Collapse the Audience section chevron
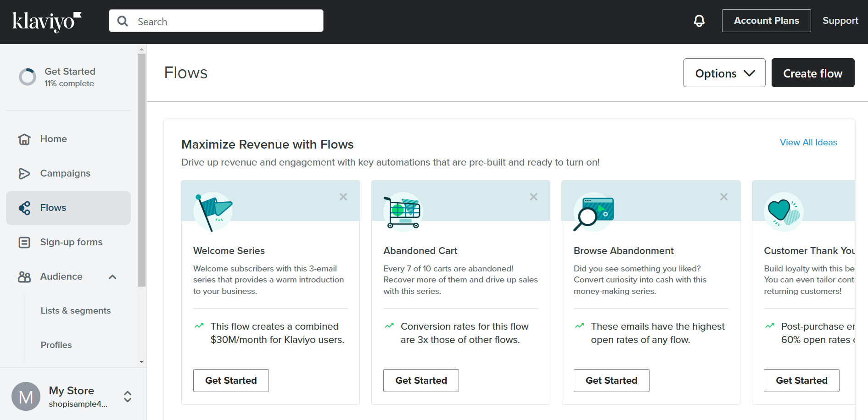This screenshot has width=868, height=420. pyautogui.click(x=112, y=276)
